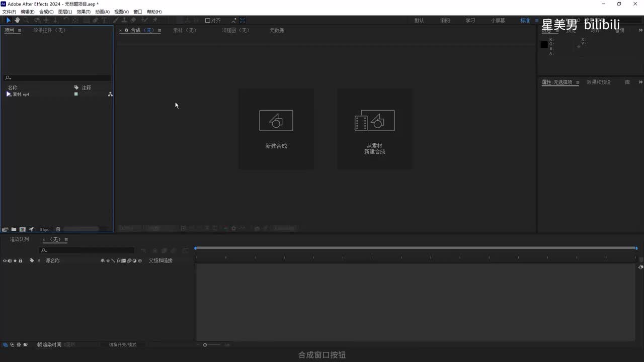This screenshot has height=362, width=644.
Task: Click black color swatch in Info panel
Action: pos(544,45)
